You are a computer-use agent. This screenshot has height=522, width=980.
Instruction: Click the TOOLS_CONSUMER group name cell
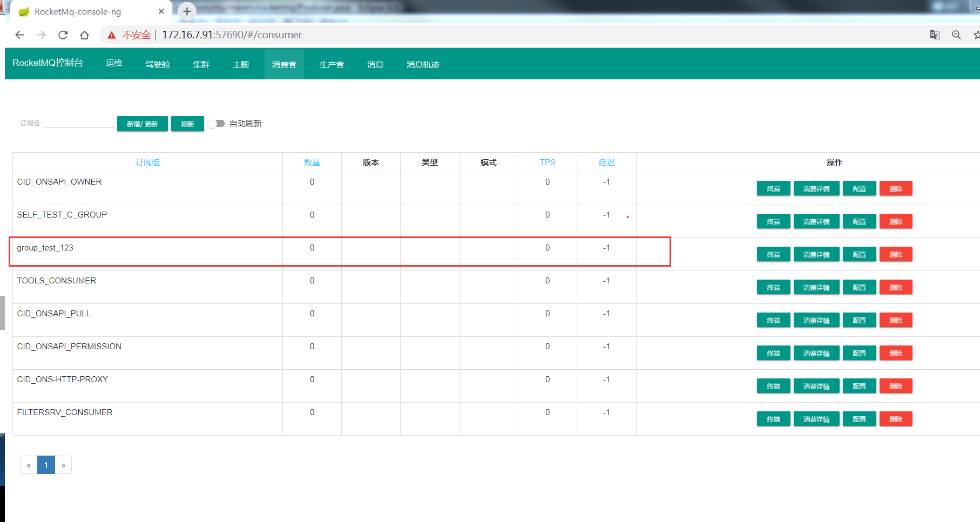[x=147, y=287]
